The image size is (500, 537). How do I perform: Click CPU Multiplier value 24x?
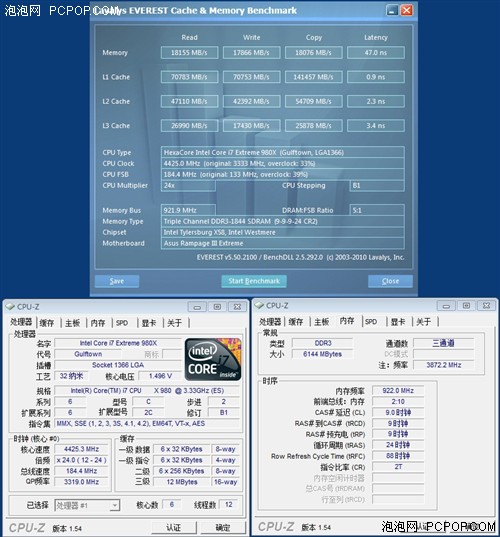188,185
